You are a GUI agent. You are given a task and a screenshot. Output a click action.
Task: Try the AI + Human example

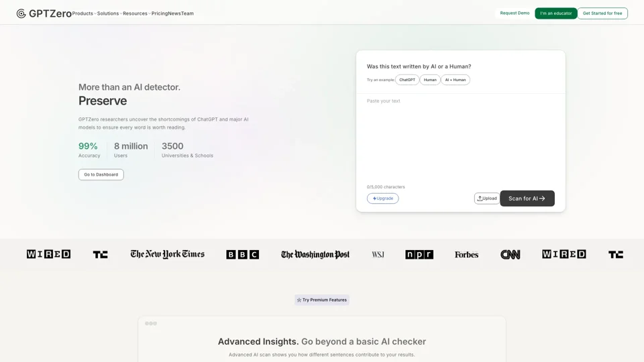click(x=455, y=80)
